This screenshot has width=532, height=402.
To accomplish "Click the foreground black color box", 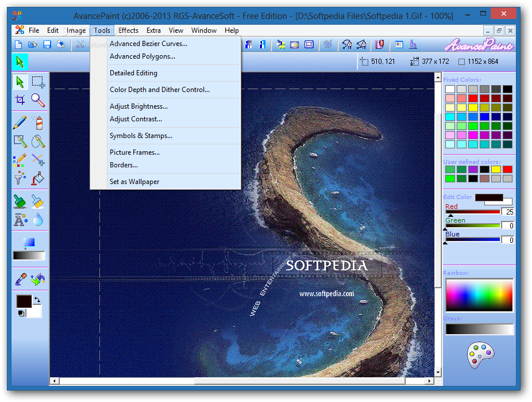I will pyautogui.click(x=24, y=301).
